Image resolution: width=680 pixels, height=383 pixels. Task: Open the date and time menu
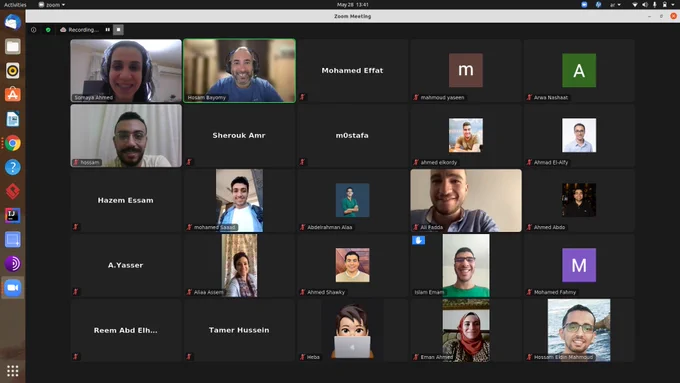[x=353, y=4]
